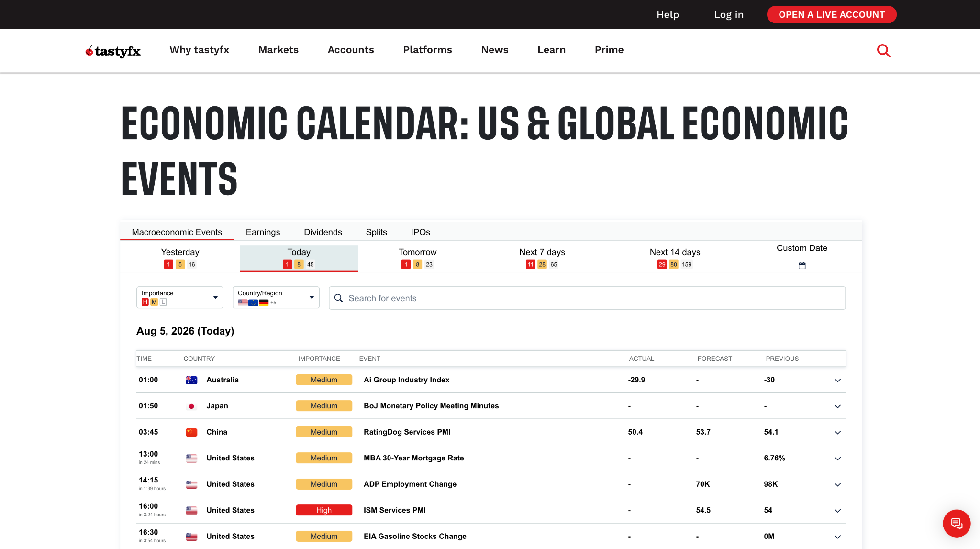
Task: Click the RatingDog Services PMI actual value 50.4
Action: click(635, 432)
